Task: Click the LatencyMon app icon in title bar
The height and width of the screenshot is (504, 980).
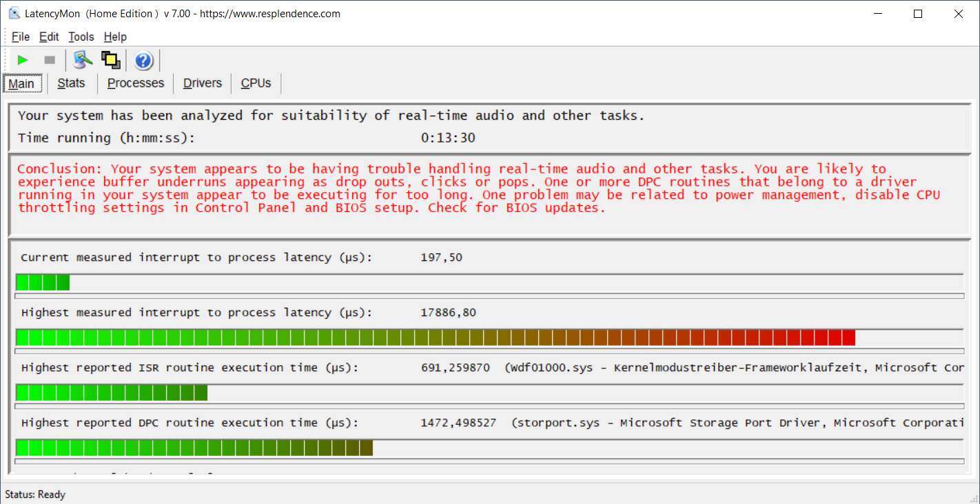Action: click(x=14, y=13)
